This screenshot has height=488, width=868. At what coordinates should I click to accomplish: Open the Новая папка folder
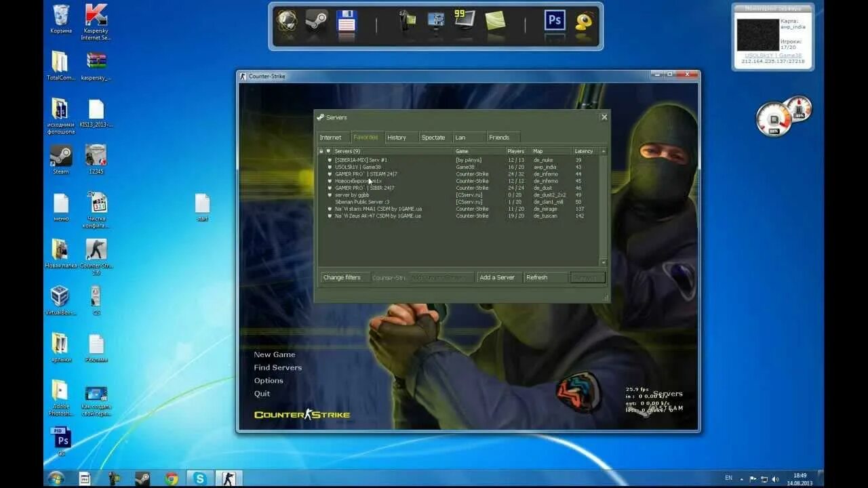click(x=60, y=254)
